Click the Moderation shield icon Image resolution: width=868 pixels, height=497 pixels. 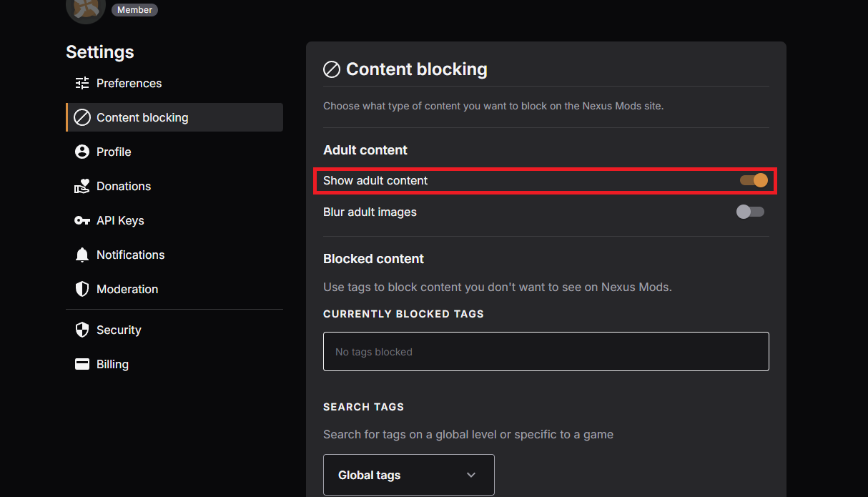coord(82,289)
